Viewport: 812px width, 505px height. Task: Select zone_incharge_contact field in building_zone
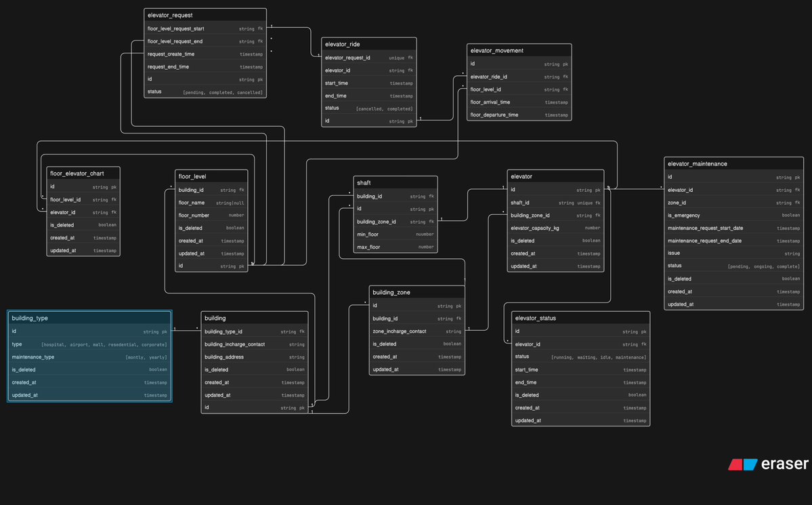[x=417, y=331]
